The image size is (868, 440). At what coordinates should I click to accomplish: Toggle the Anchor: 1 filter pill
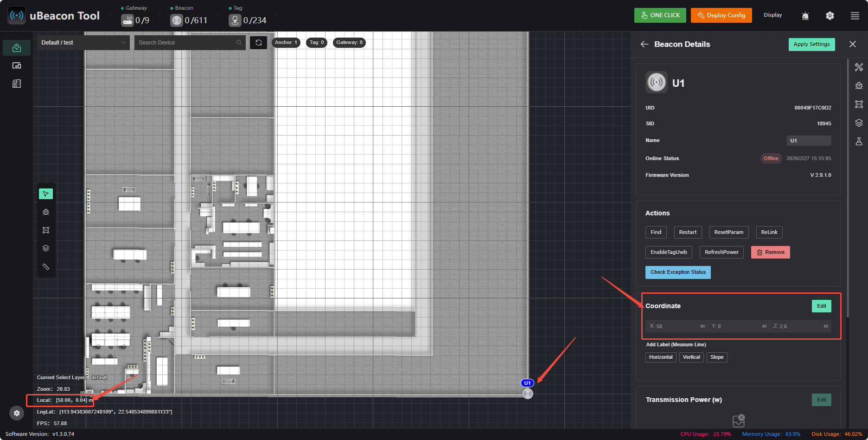coord(286,43)
